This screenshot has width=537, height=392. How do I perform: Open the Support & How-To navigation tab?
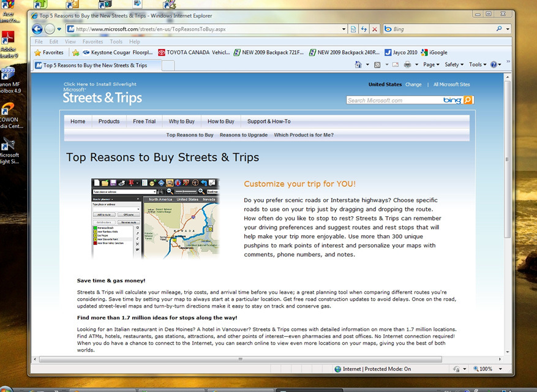[x=269, y=121]
